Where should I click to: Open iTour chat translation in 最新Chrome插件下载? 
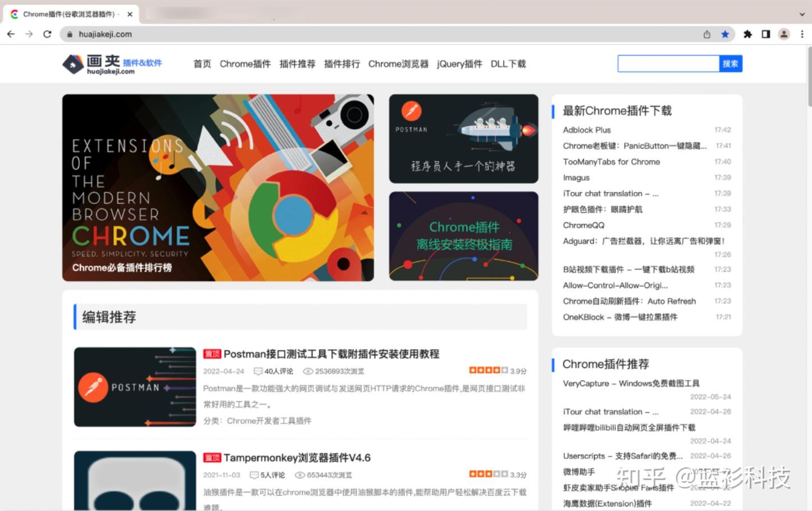click(x=610, y=193)
